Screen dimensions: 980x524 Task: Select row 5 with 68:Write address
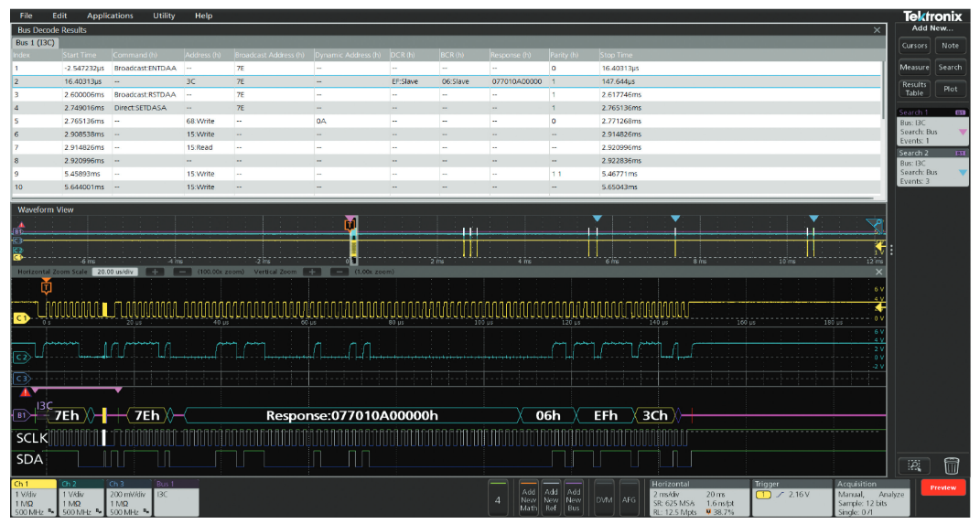[x=447, y=121]
